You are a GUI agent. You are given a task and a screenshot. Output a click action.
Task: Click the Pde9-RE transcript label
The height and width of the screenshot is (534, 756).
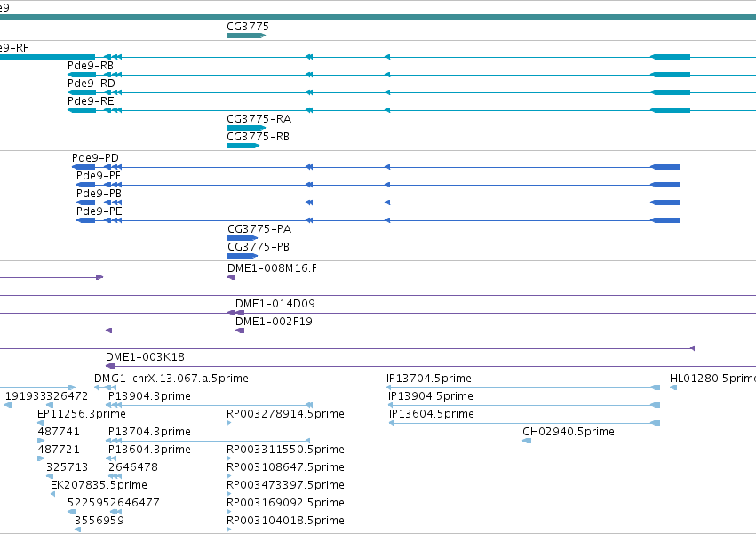pos(91,101)
